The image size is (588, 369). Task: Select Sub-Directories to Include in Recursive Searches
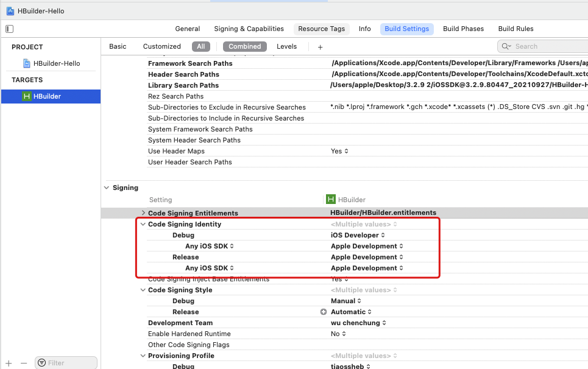click(x=225, y=118)
